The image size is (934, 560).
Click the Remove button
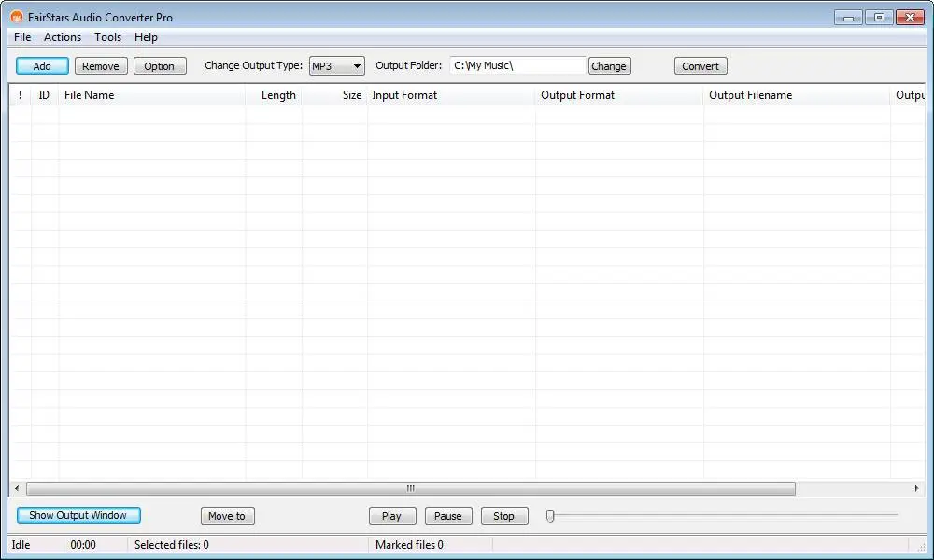pos(101,66)
